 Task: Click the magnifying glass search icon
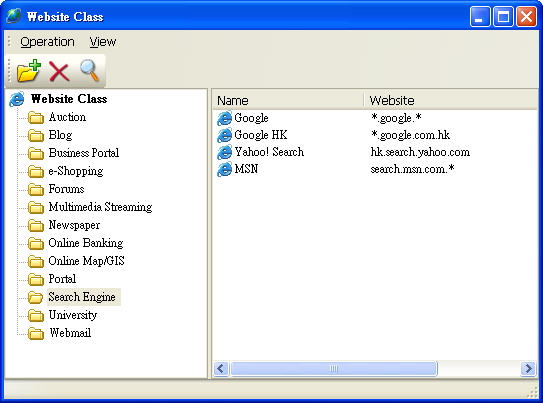pos(89,70)
